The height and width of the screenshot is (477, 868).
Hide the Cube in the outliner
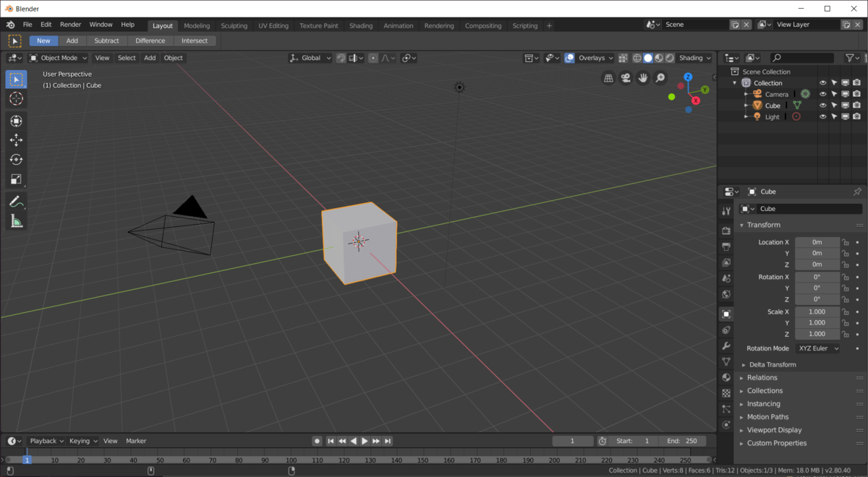point(823,105)
